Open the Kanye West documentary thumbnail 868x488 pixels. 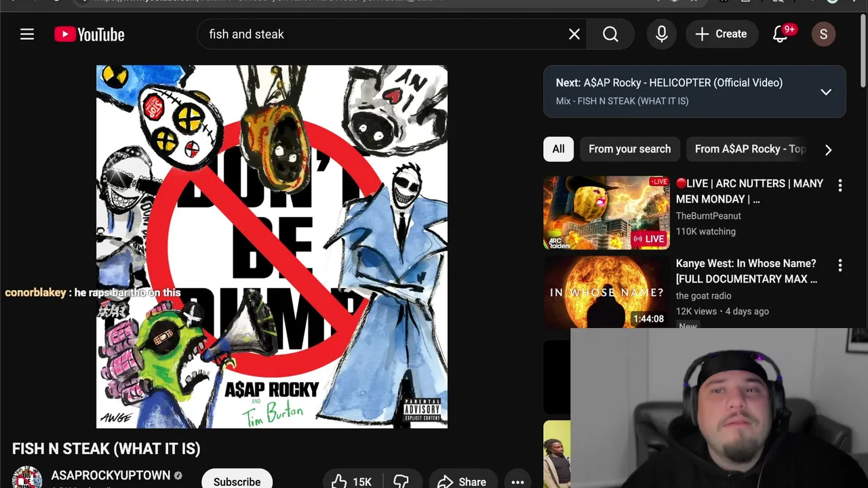pyautogui.click(x=606, y=293)
